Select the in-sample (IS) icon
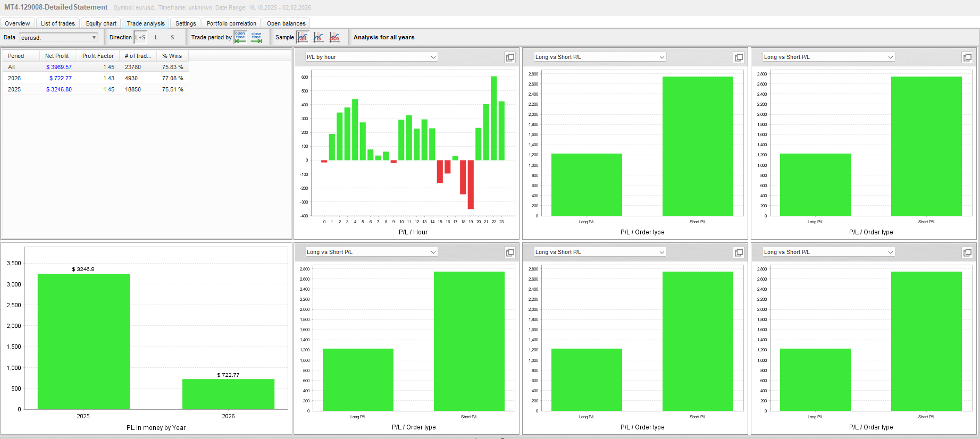Screen dimensions: 980x439 pos(319,37)
